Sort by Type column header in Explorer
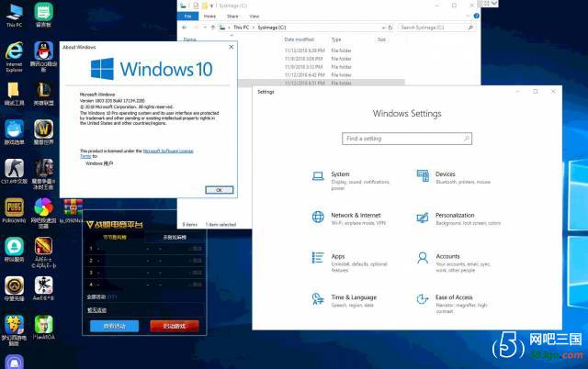This screenshot has height=369, width=588. (336, 39)
